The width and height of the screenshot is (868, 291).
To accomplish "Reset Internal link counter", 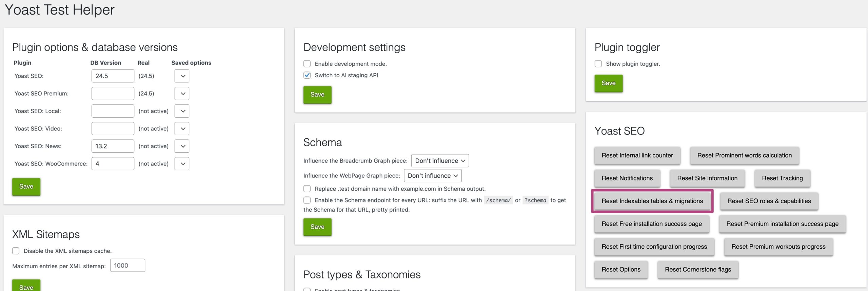I will (637, 155).
